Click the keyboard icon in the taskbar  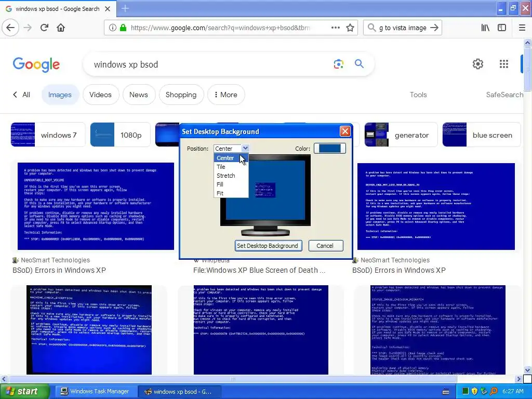point(446,392)
